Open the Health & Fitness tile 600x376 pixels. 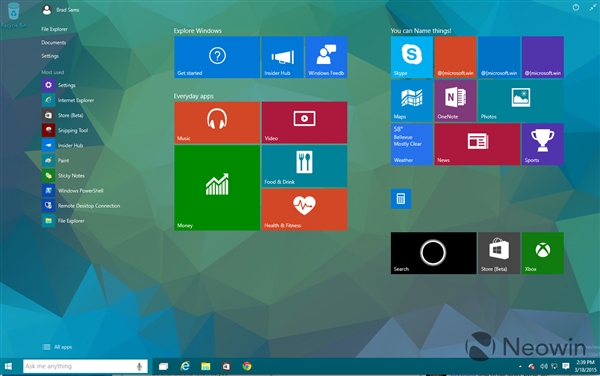point(305,210)
